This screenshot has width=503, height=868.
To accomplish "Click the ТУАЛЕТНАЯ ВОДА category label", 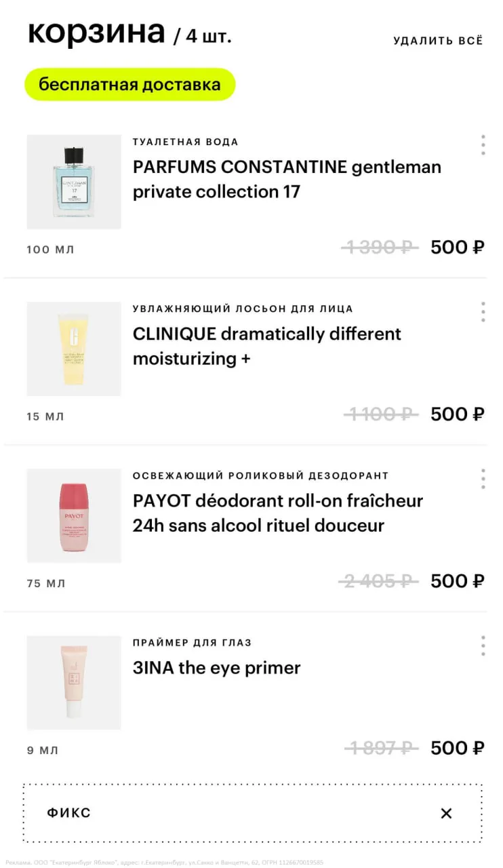I will tap(185, 142).
